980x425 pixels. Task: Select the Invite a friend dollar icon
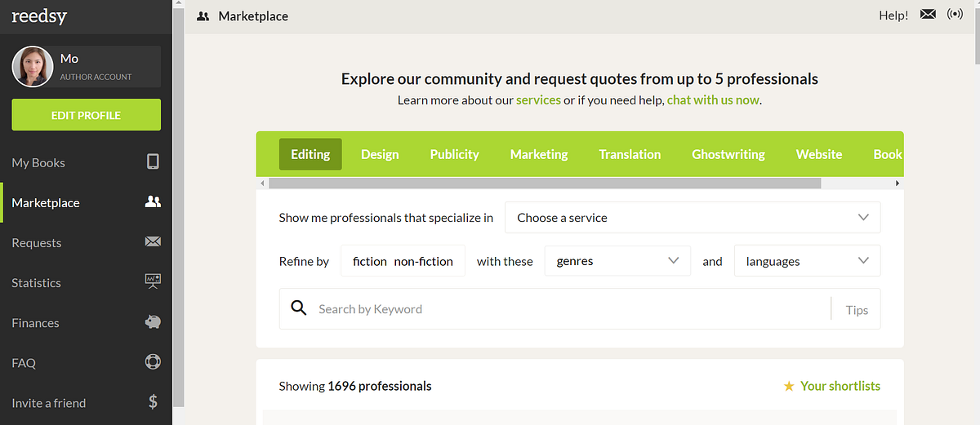tap(153, 402)
